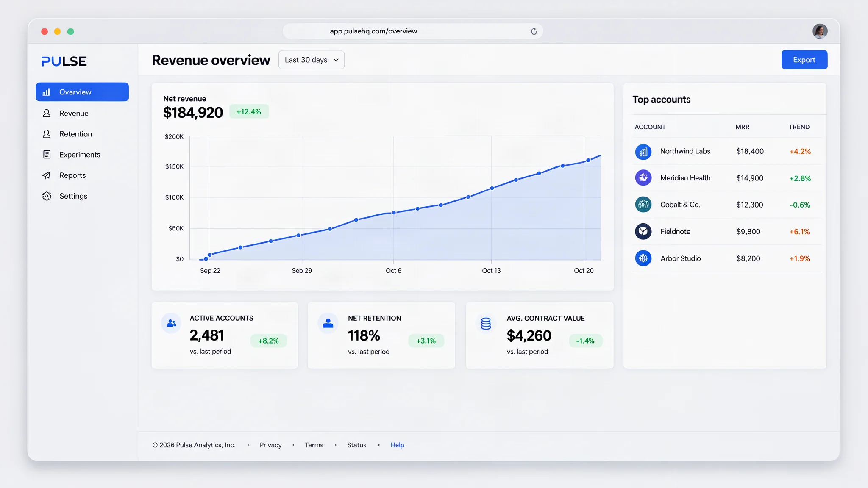Click the Export button
The height and width of the screenshot is (488, 868).
click(x=804, y=60)
